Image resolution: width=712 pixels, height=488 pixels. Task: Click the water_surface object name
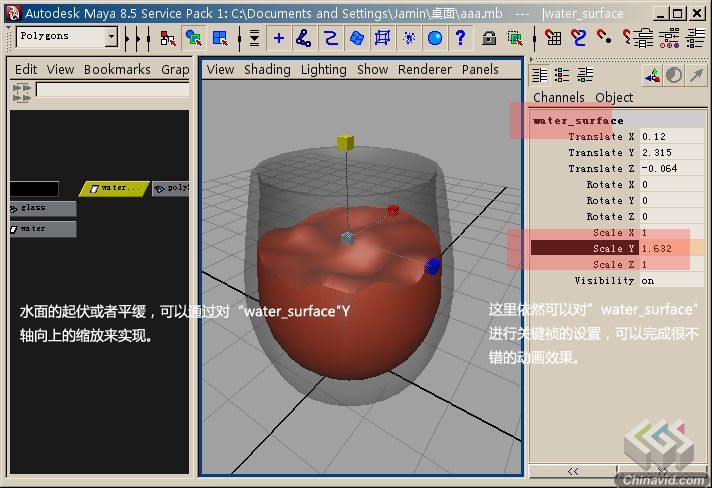pyautogui.click(x=578, y=121)
